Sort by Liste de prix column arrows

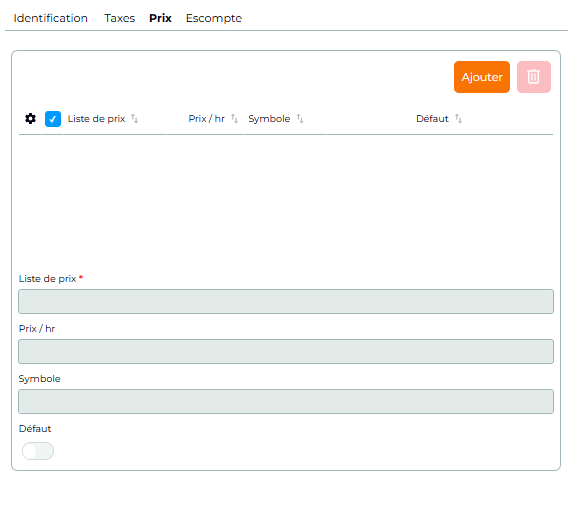134,119
